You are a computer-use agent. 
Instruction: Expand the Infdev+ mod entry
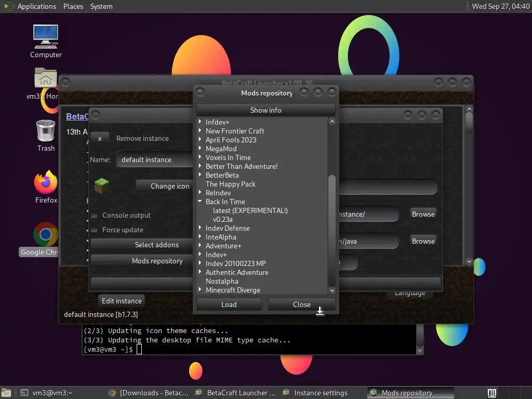click(200, 122)
